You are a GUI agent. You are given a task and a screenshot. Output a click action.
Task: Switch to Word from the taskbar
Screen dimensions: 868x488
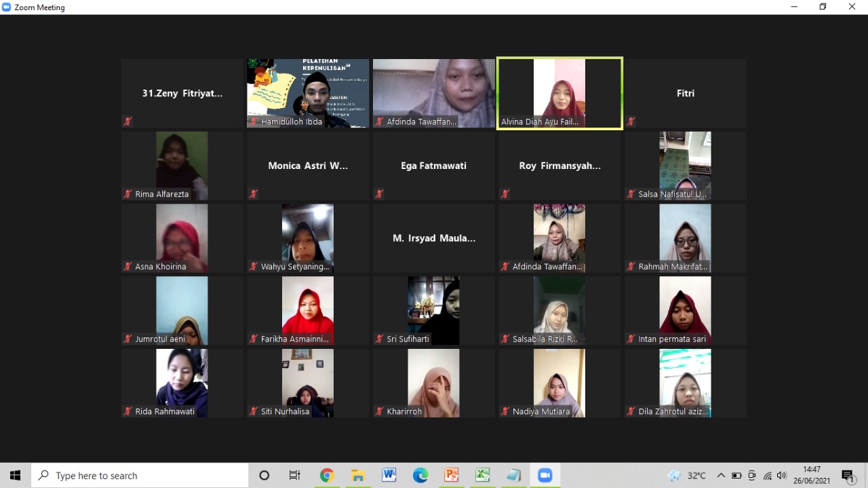tap(389, 476)
